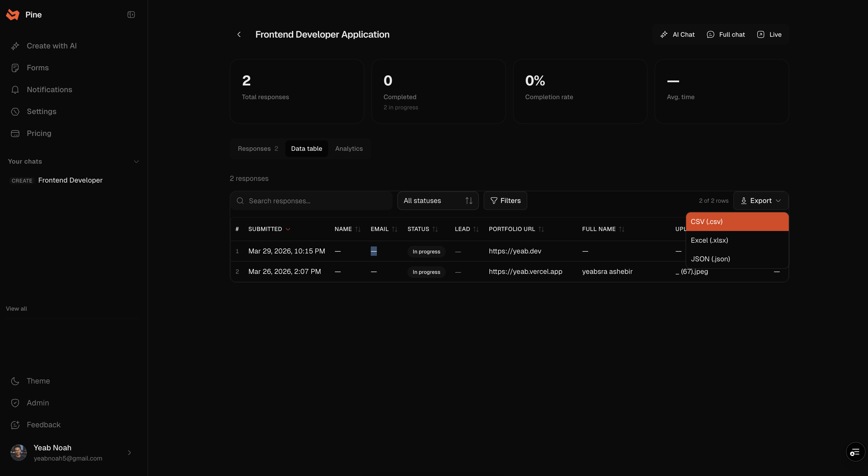Focus the Search responses input field
The width and height of the screenshot is (868, 476).
[x=317, y=201]
